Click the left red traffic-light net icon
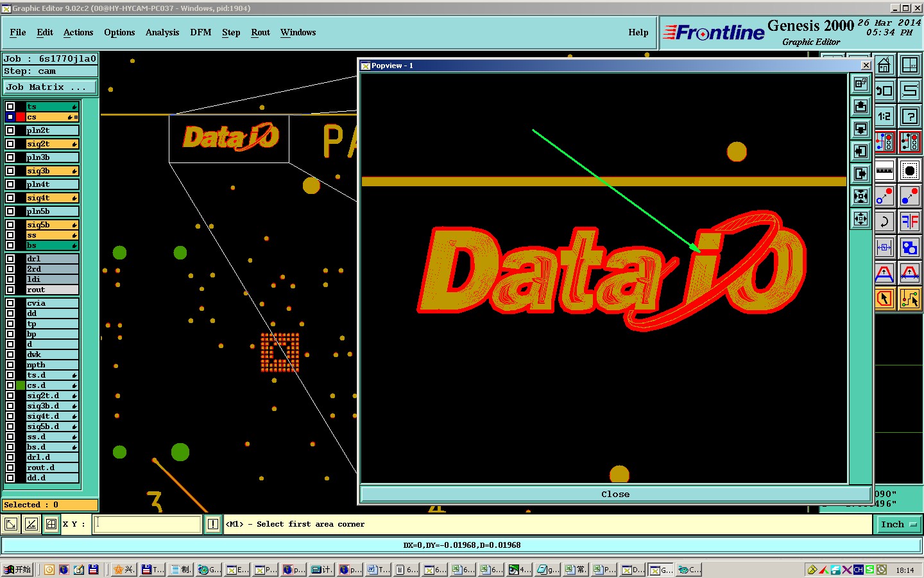Image resolution: width=924 pixels, height=578 pixels. click(x=884, y=142)
